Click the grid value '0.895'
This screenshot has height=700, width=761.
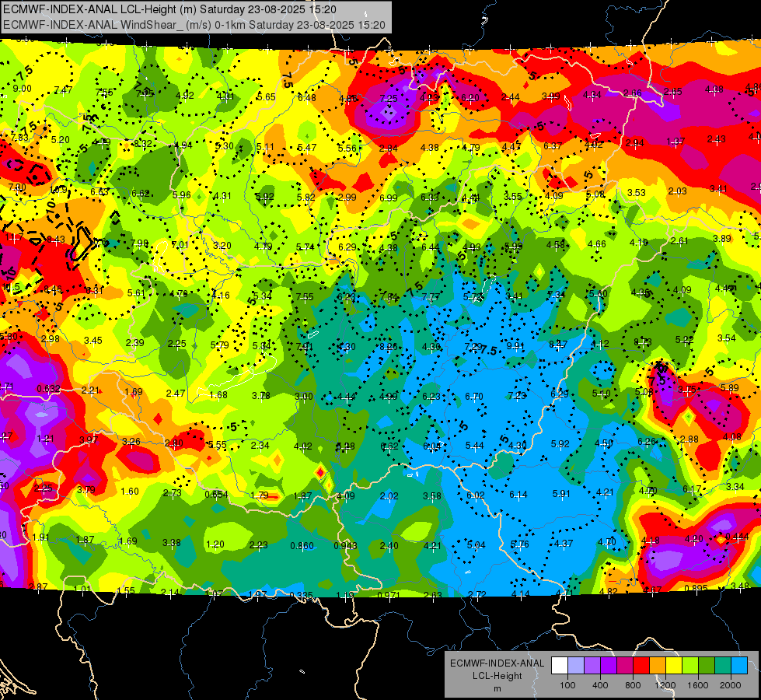(696, 588)
